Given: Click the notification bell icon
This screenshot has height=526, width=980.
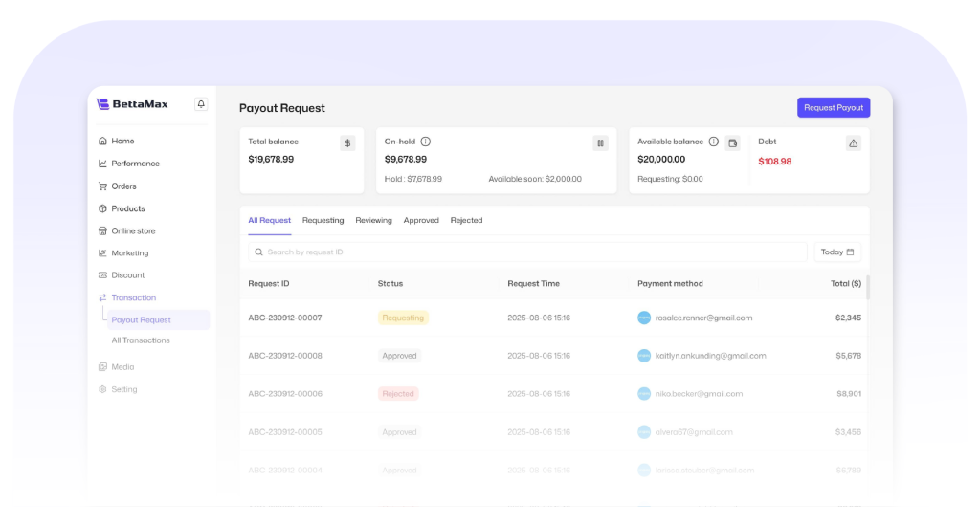Looking at the screenshot, I should pyautogui.click(x=201, y=104).
